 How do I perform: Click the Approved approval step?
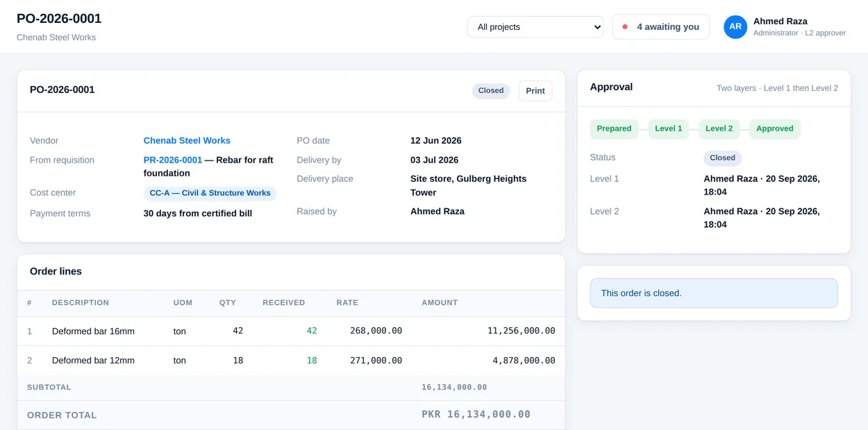pos(775,129)
